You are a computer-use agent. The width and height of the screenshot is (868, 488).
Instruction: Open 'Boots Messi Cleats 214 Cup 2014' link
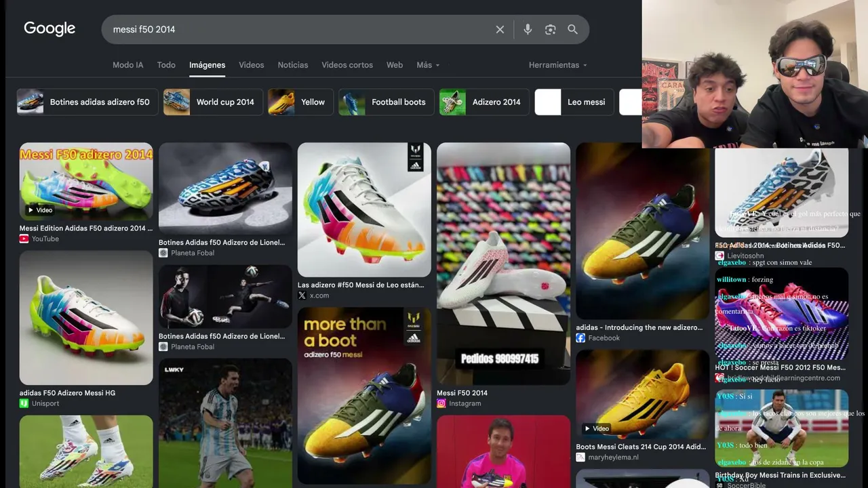pos(641,447)
